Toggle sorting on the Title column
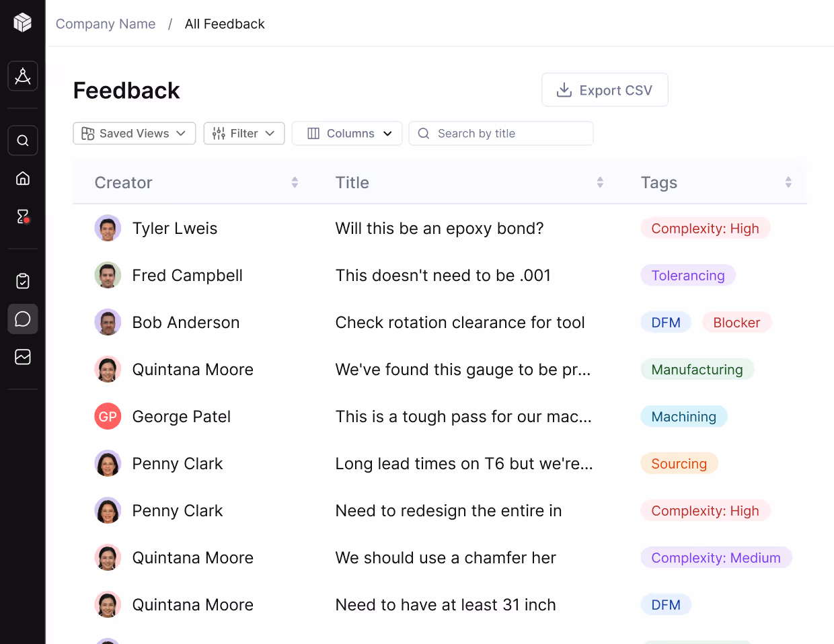834x644 pixels. [x=599, y=182]
